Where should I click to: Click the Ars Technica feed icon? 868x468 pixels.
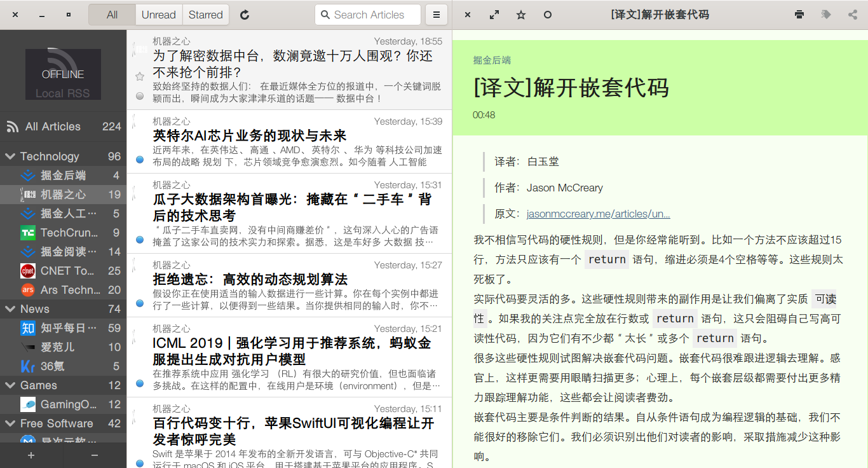[x=28, y=290]
